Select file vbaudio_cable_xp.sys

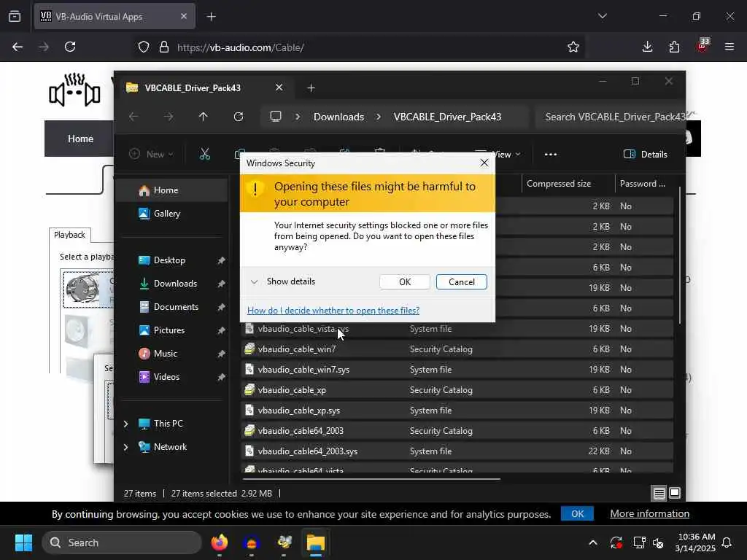[457, 411]
